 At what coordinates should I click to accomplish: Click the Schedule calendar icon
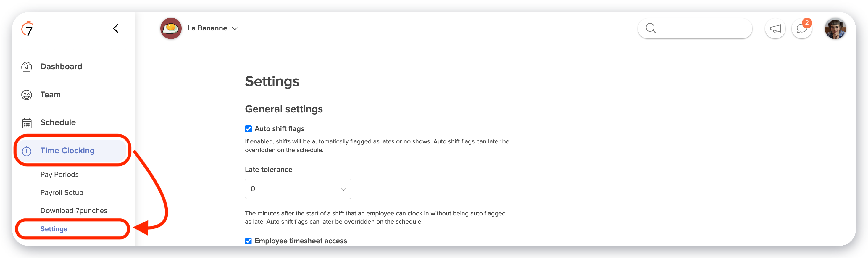click(x=27, y=123)
